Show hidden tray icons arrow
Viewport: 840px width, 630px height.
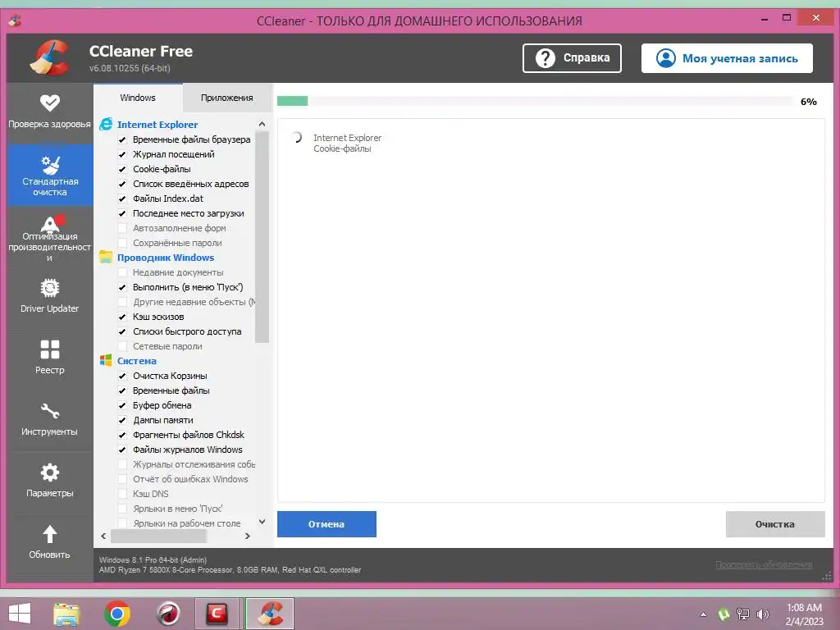click(703, 614)
